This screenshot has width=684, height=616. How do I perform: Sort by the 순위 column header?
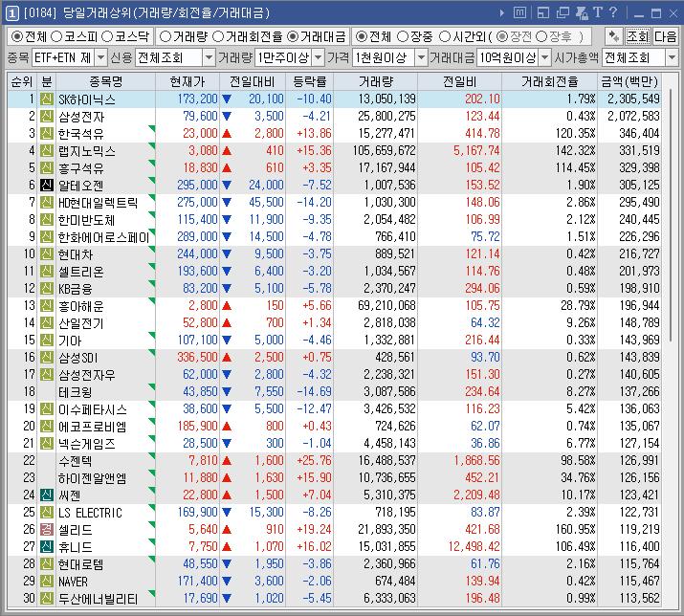(22, 81)
